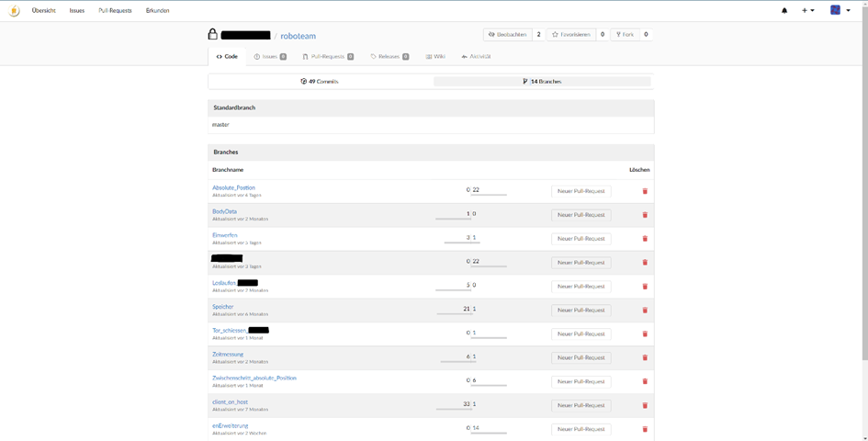868x441 pixels.
Task: Open the BodyData branch
Action: [224, 211]
